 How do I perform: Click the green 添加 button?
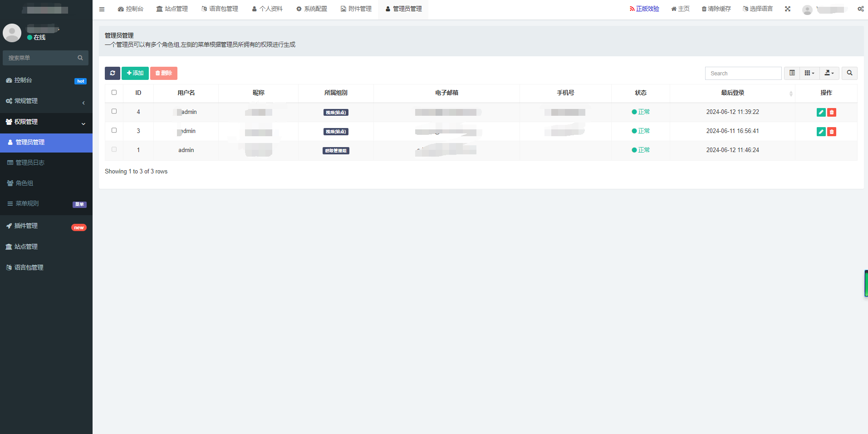tap(135, 73)
